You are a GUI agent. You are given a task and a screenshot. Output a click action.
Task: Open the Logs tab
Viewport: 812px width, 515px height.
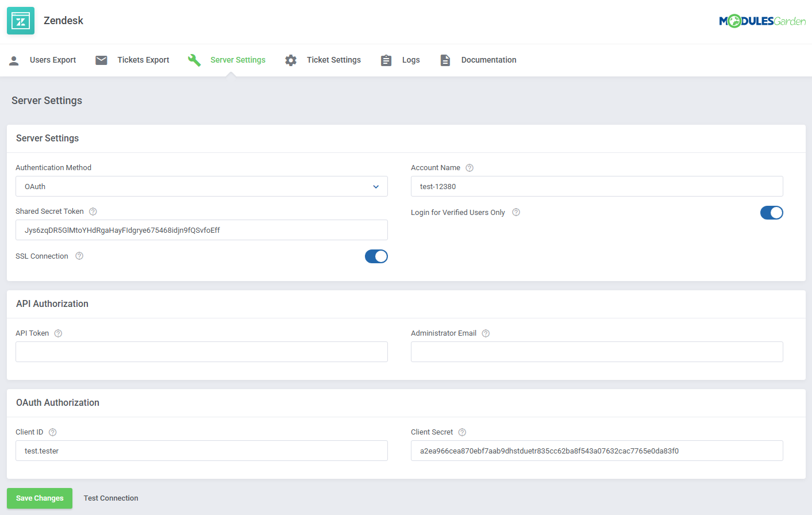[x=410, y=60]
